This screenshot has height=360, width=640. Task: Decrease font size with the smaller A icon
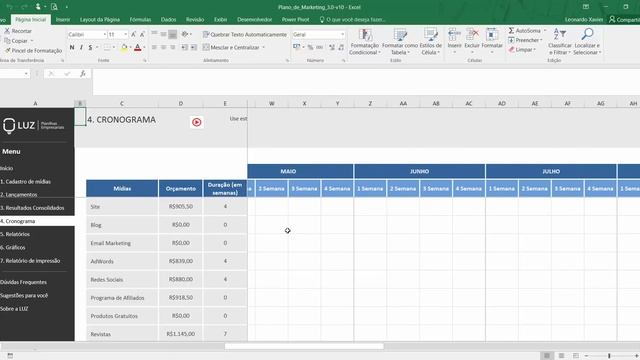(142, 35)
